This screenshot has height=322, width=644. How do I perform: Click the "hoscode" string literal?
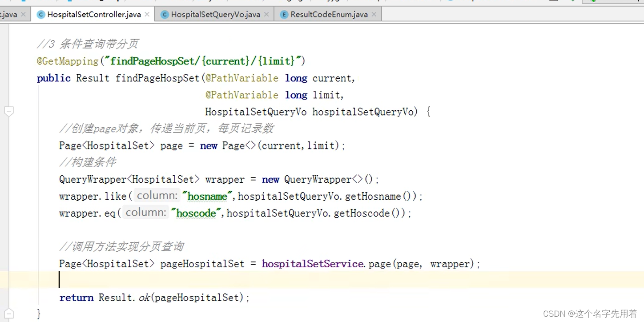tap(196, 213)
